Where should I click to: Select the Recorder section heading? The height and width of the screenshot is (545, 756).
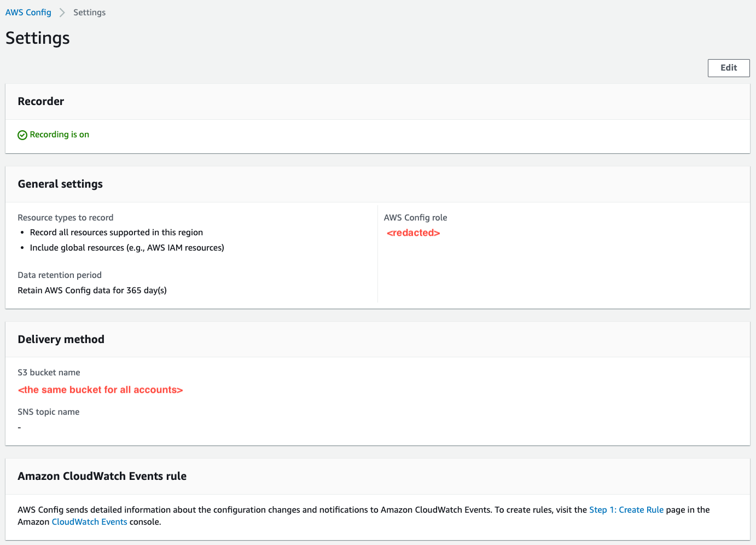coord(41,101)
